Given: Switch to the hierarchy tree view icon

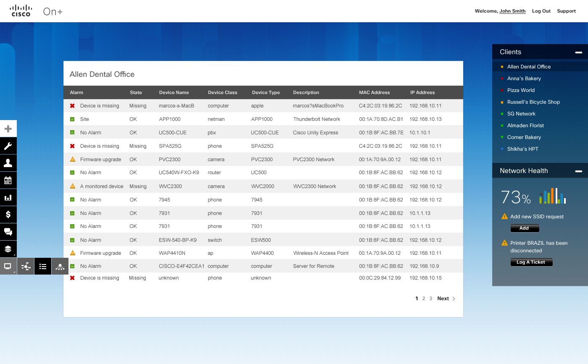Looking at the screenshot, I should point(60,266).
